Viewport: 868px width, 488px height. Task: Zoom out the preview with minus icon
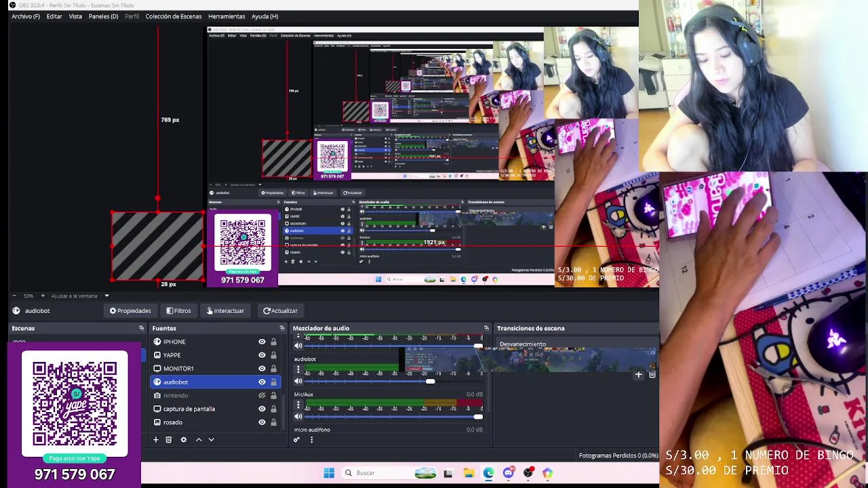coord(14,296)
